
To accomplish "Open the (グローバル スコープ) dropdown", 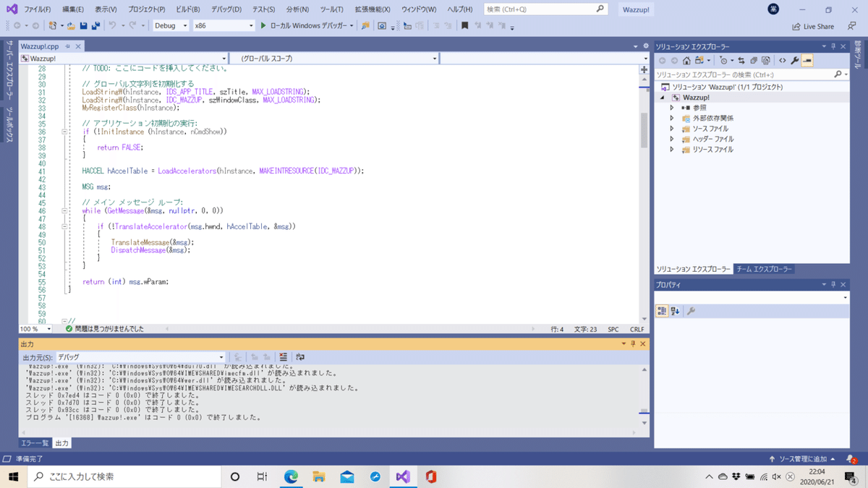I will 334,59.
